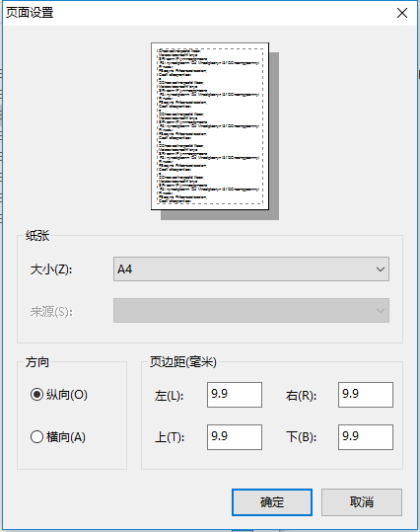Image resolution: width=420 pixels, height=532 pixels.
Task: Click the 大小(Z) label
Action: pyautogui.click(x=51, y=269)
